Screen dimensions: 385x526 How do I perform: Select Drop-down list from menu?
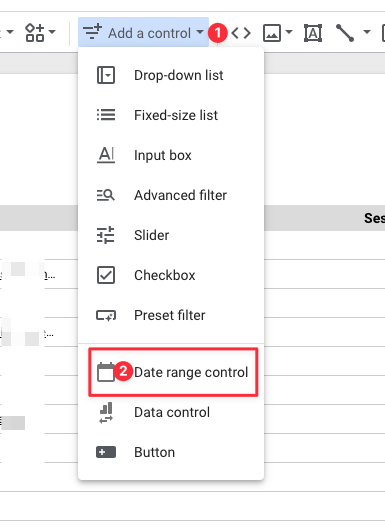171,75
